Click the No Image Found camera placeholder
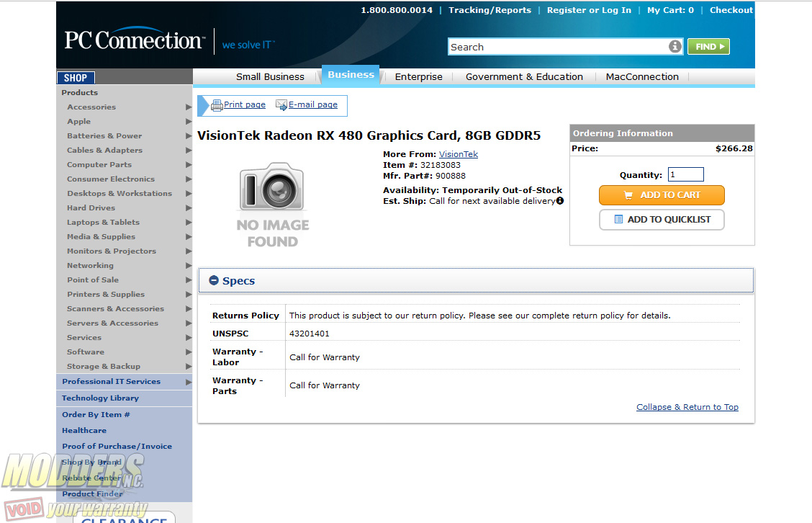Image resolution: width=812 pixels, height=523 pixels. [x=272, y=205]
